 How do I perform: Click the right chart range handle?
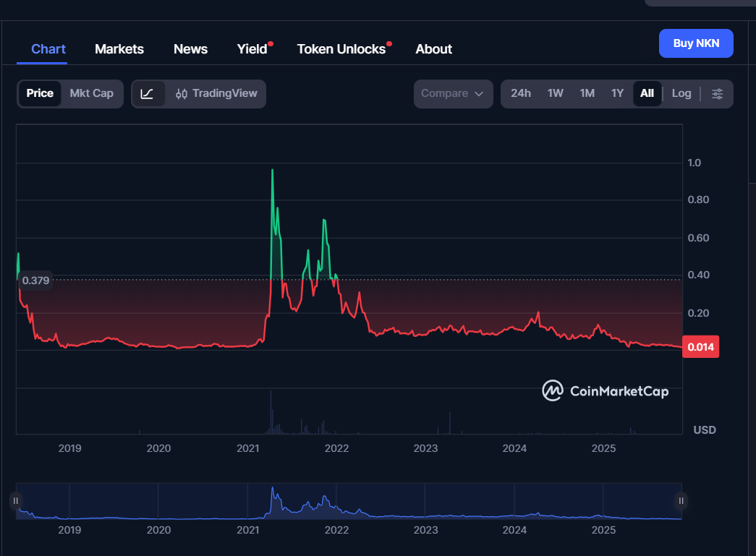tap(681, 500)
